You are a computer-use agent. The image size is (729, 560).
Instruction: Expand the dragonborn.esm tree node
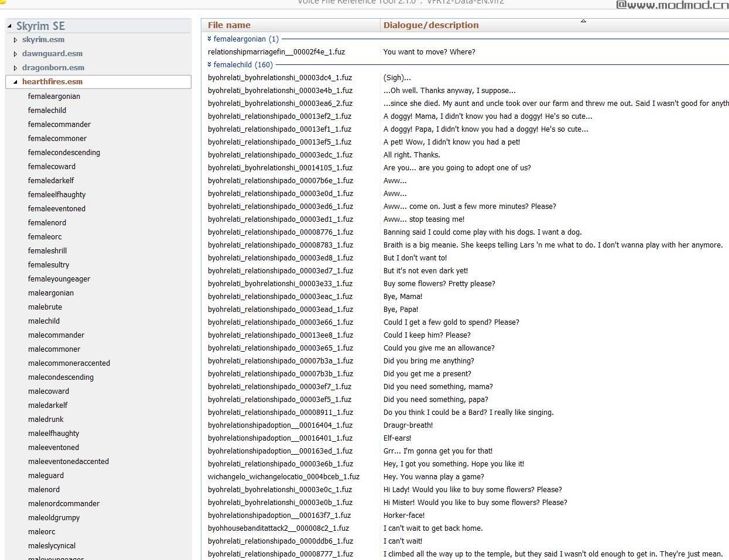point(15,68)
